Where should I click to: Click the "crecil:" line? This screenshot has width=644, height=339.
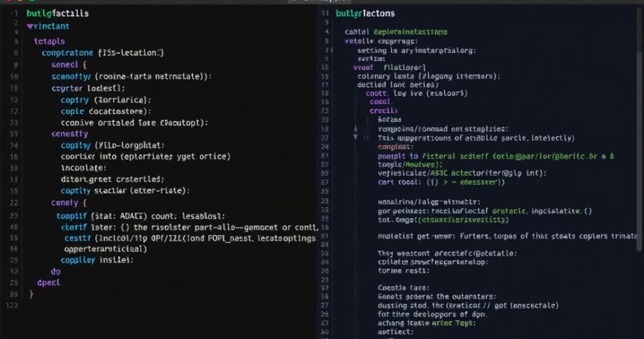383,111
